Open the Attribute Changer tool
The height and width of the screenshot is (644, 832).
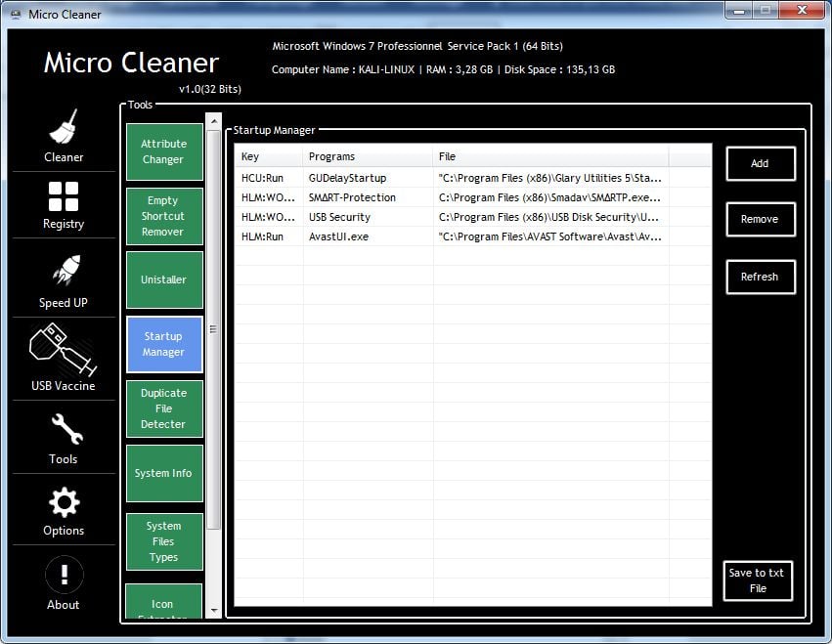click(164, 151)
